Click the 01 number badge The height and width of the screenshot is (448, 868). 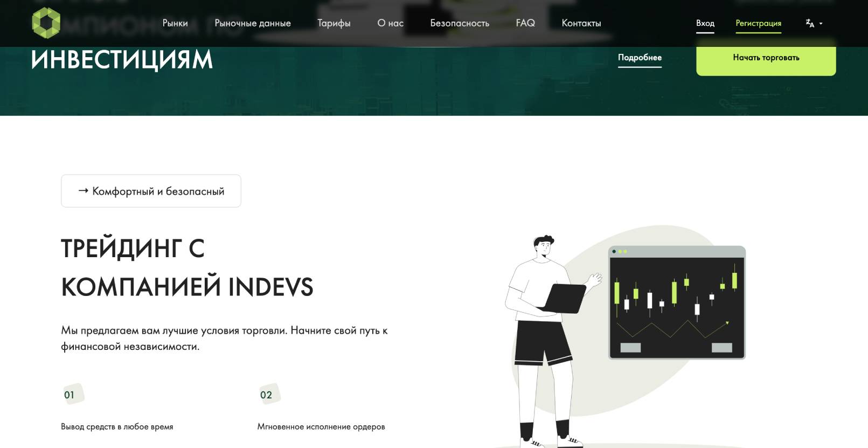[x=73, y=394]
